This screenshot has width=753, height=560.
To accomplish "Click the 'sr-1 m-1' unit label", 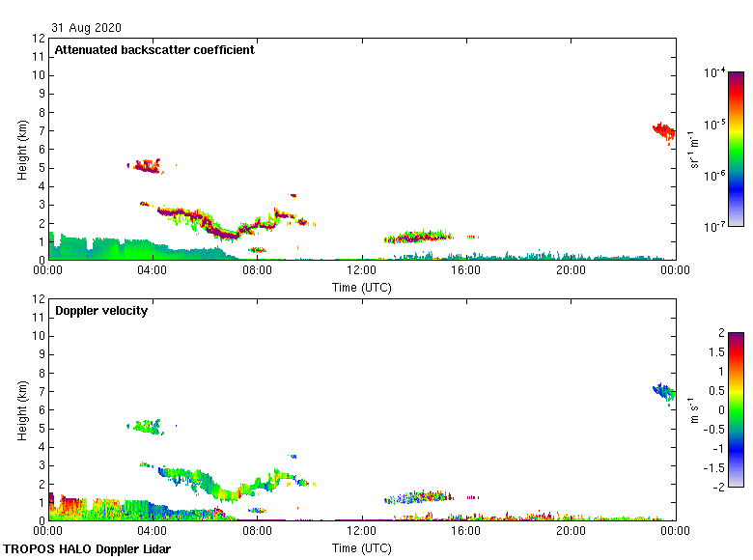I will pyautogui.click(x=693, y=150).
